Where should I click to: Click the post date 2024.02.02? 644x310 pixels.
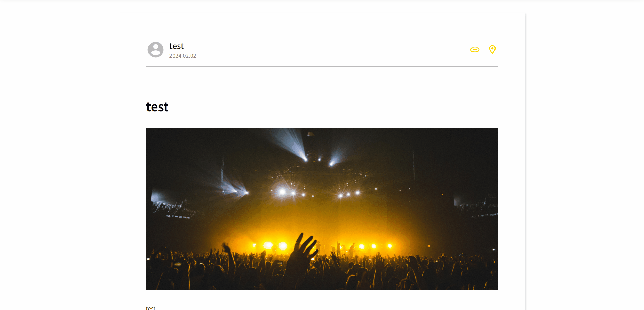coord(183,56)
